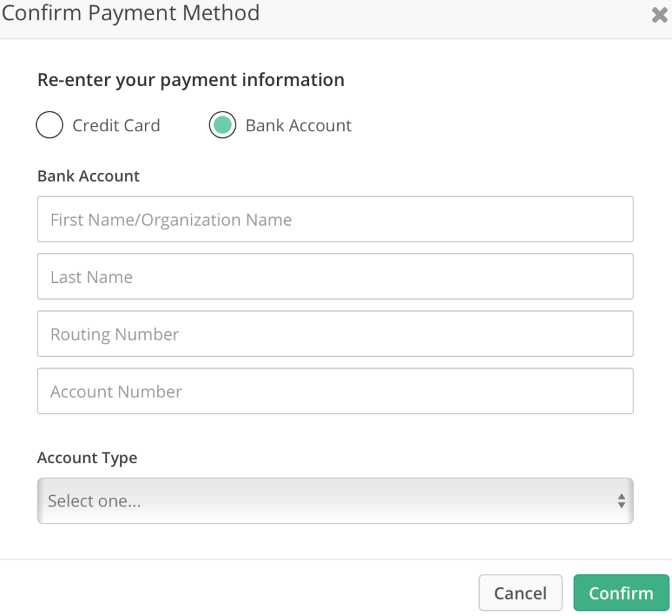Click the word 'Confirm' inside green button

(x=621, y=593)
